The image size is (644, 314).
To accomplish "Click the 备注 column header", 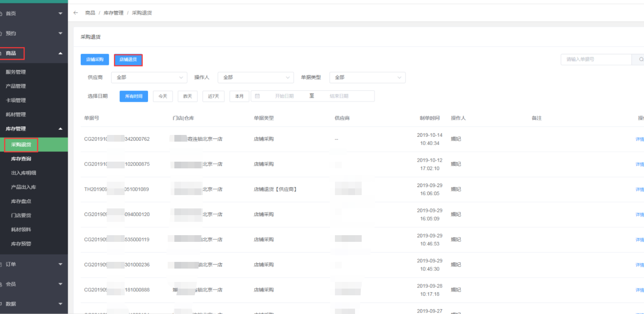I will click(x=537, y=118).
